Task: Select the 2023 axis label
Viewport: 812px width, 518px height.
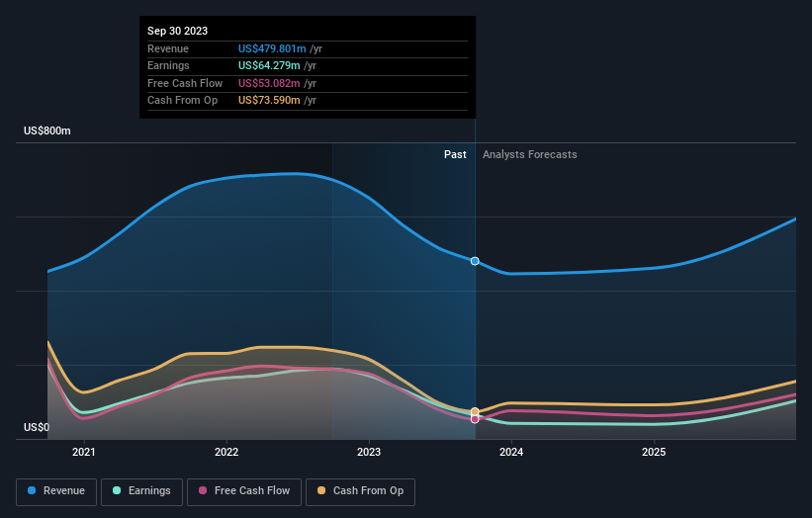Action: click(x=369, y=452)
